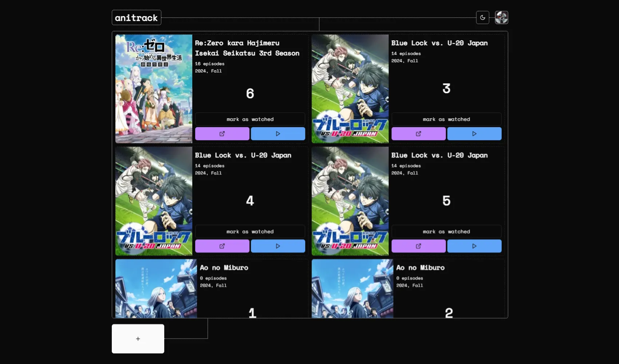Click Blue Lock title on episode 4 card
619x364 pixels.
coord(243,155)
